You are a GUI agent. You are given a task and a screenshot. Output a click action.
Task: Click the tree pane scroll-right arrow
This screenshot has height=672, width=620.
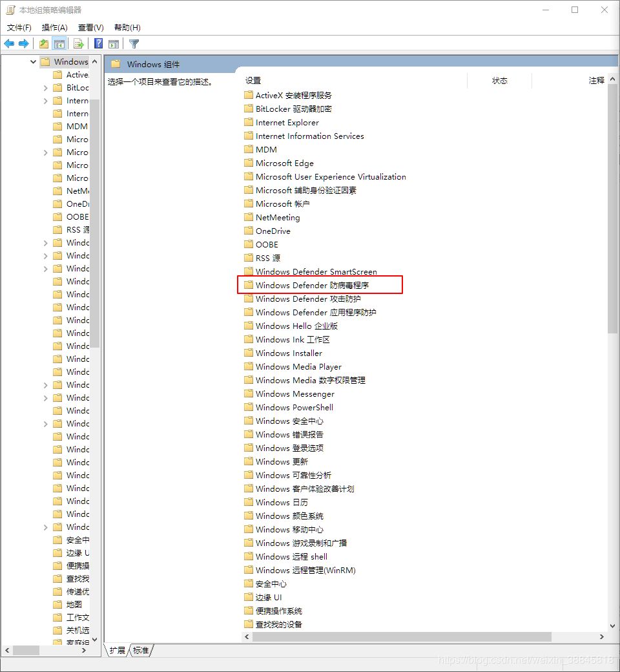click(x=84, y=651)
